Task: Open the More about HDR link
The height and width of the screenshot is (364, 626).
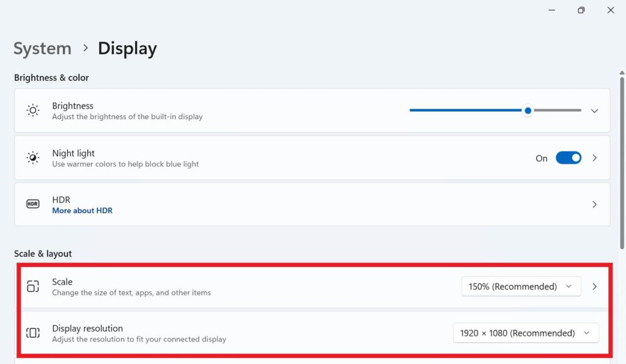Action: click(x=82, y=211)
